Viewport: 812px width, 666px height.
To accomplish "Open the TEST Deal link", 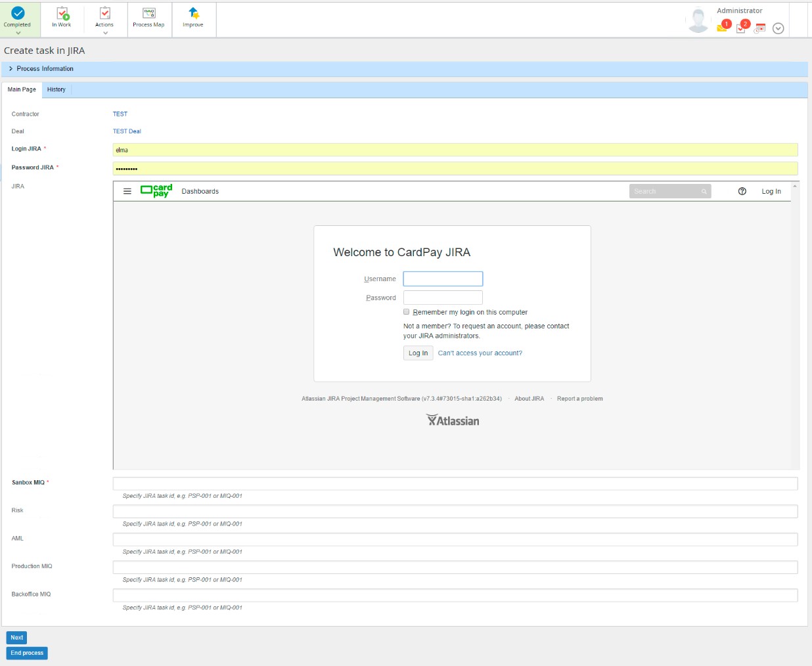I will (127, 131).
